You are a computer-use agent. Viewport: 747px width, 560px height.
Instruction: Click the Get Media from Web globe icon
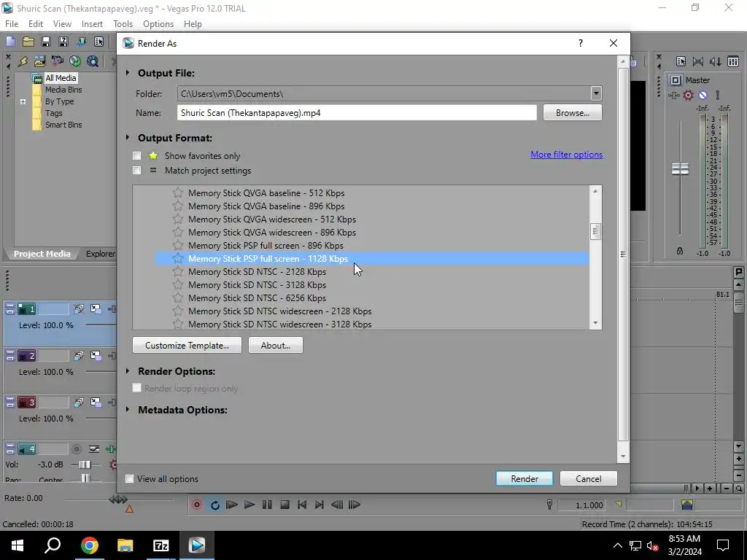93,61
